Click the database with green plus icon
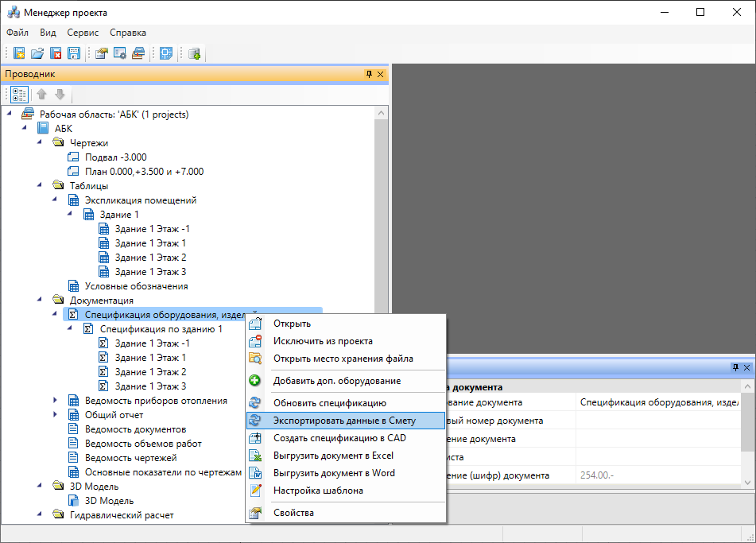The height and width of the screenshot is (543, 756). coord(194,53)
